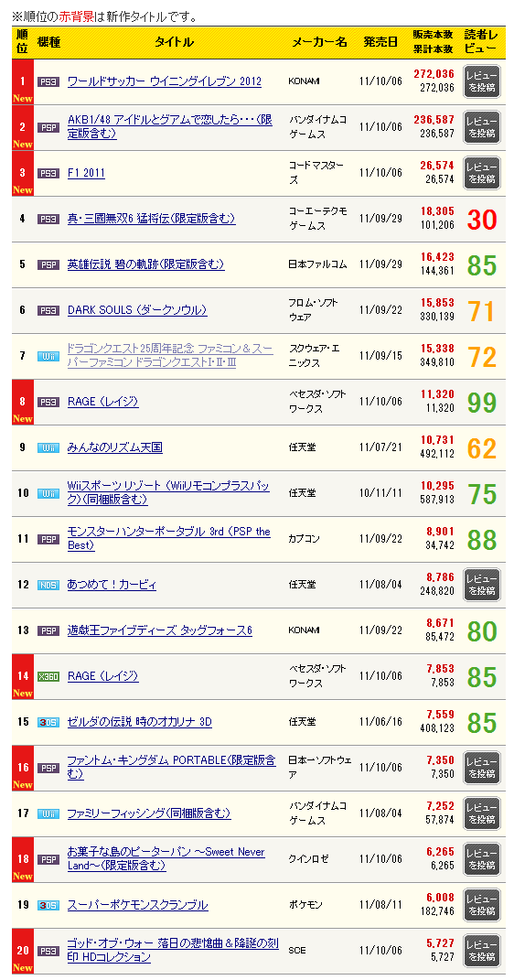Image resolution: width=514 pixels, height=980 pixels.
Task: Open 遊戯王ファイブディーズ タッグフォース6 link
Action: click(160, 630)
